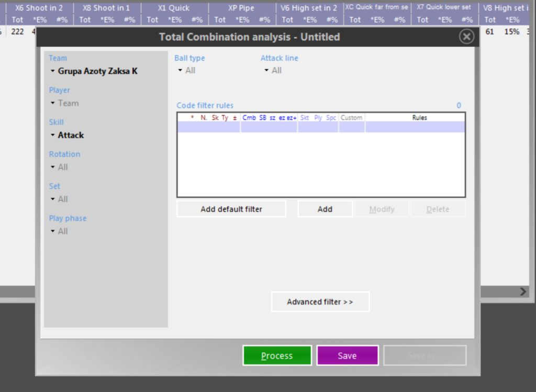
Task: Open the Team dropdown showing Grupa Azoty Zaksa K
Action: point(94,71)
